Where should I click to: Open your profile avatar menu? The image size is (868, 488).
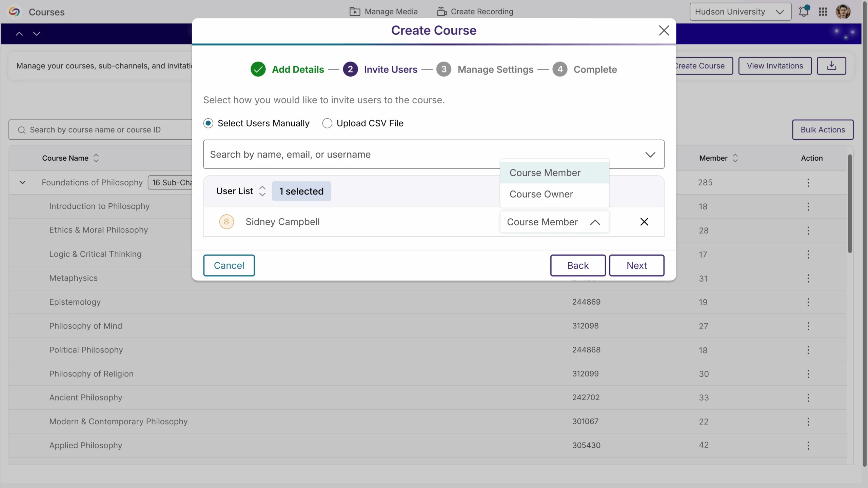[x=844, y=11]
